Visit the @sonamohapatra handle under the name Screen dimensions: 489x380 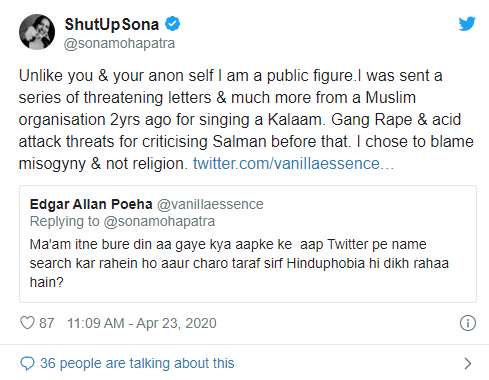coord(119,43)
